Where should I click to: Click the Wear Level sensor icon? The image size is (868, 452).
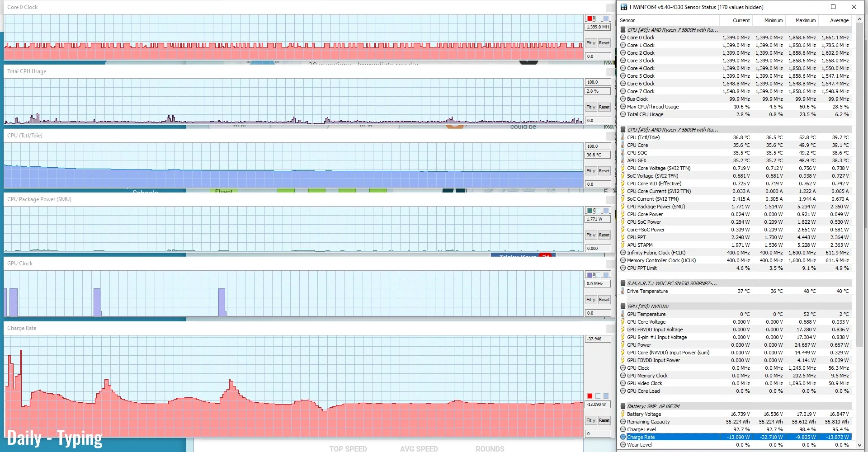click(623, 445)
